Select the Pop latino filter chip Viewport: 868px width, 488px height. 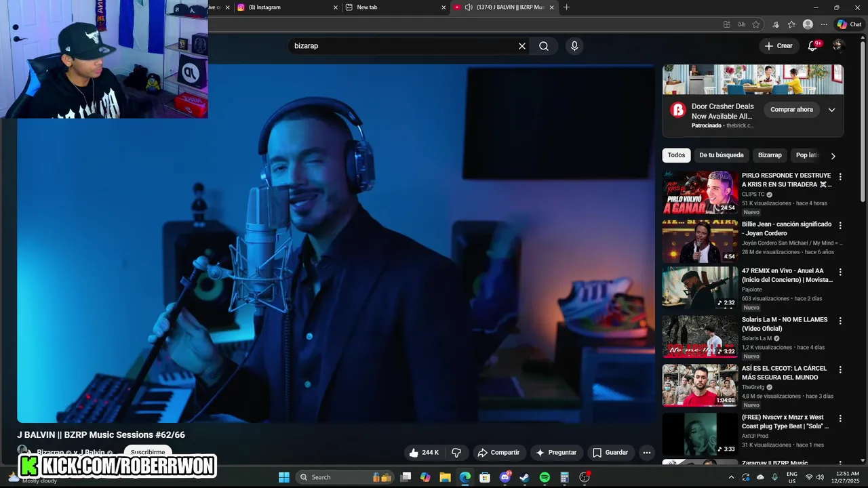808,155
